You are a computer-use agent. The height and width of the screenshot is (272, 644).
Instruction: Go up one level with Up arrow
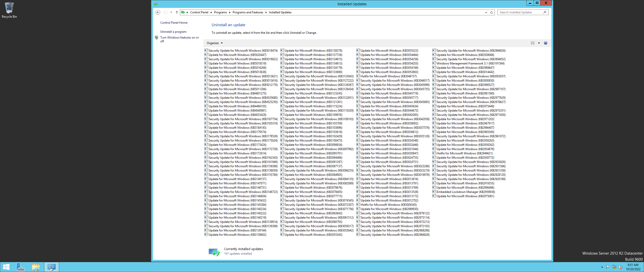177,12
